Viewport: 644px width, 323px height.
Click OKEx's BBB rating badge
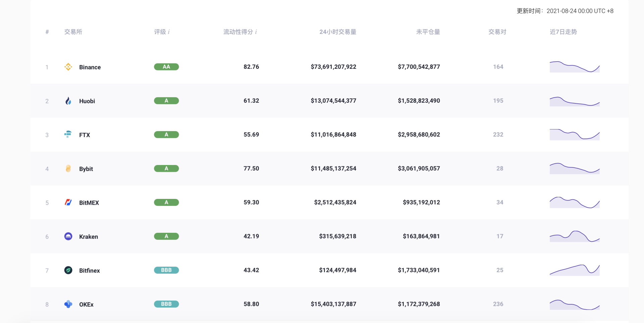click(166, 304)
